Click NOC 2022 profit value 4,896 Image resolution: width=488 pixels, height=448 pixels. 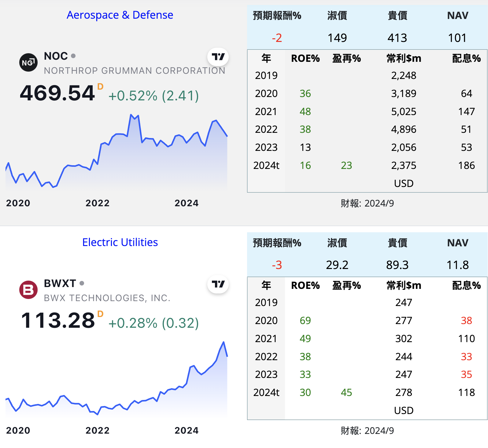pyautogui.click(x=404, y=129)
